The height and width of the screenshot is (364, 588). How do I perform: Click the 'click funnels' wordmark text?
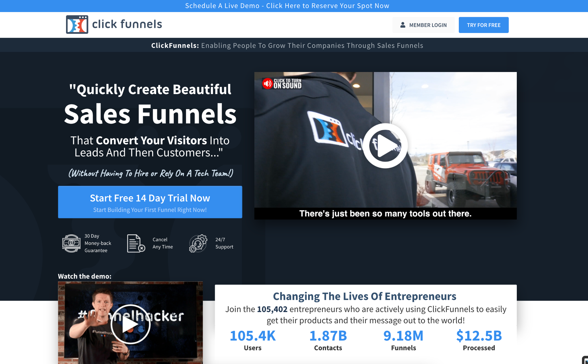(127, 24)
